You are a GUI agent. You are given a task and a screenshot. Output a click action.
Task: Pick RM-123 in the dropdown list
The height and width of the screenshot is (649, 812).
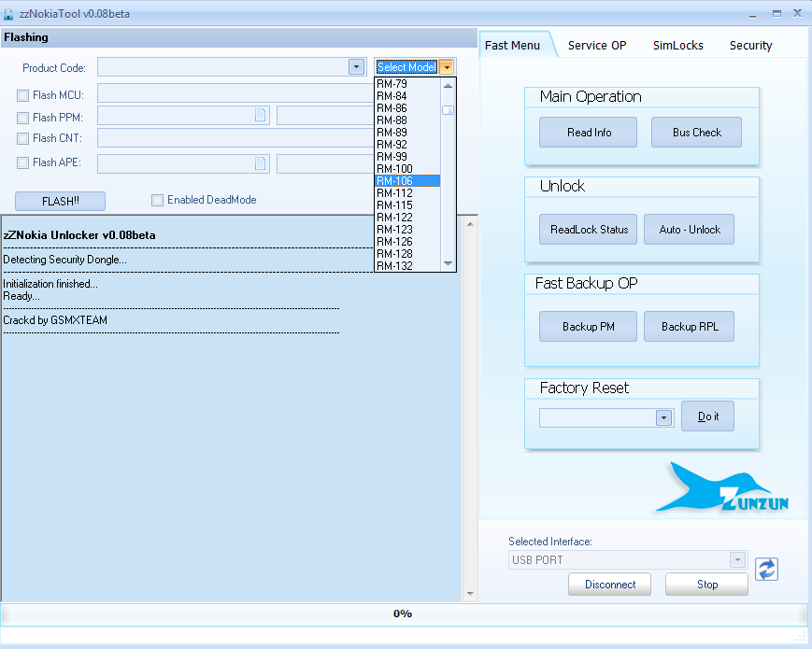[x=407, y=230]
